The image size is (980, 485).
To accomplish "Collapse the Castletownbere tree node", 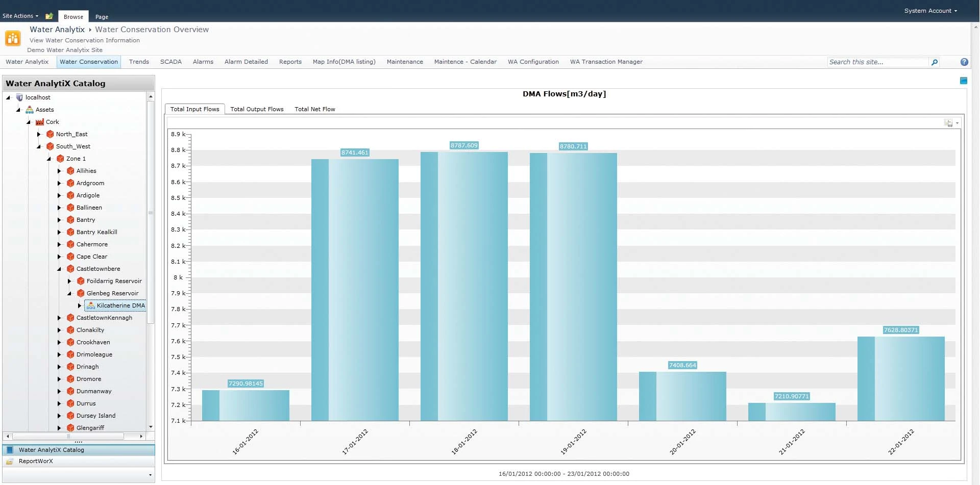I will pyautogui.click(x=59, y=269).
